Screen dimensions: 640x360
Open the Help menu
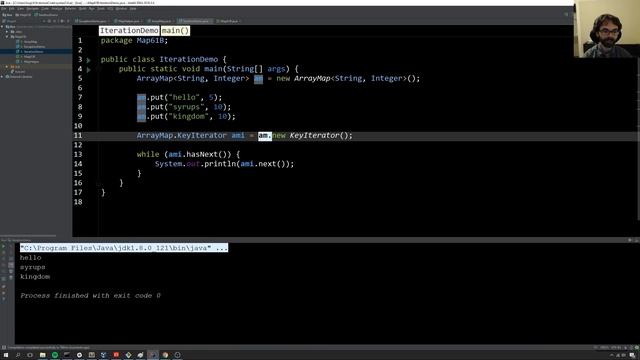(x=133, y=9)
